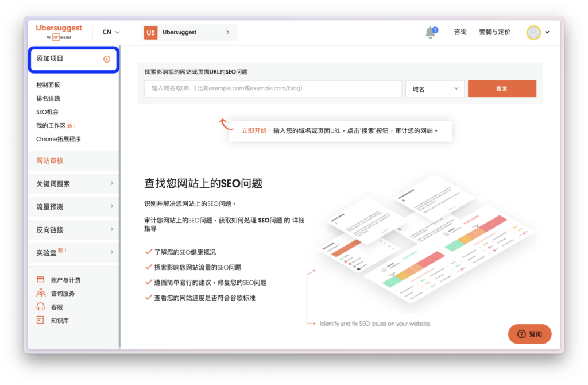Open 账户与计费 link
This screenshot has width=588, height=385.
65,280
